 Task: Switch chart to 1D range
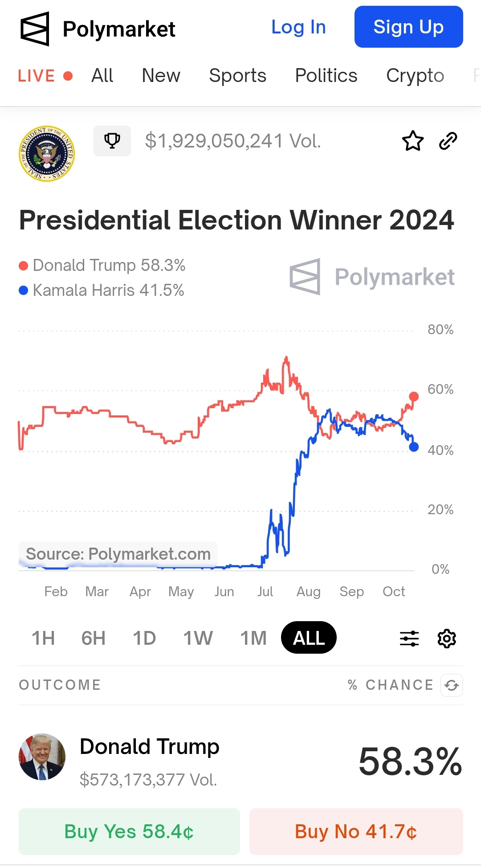tap(144, 638)
